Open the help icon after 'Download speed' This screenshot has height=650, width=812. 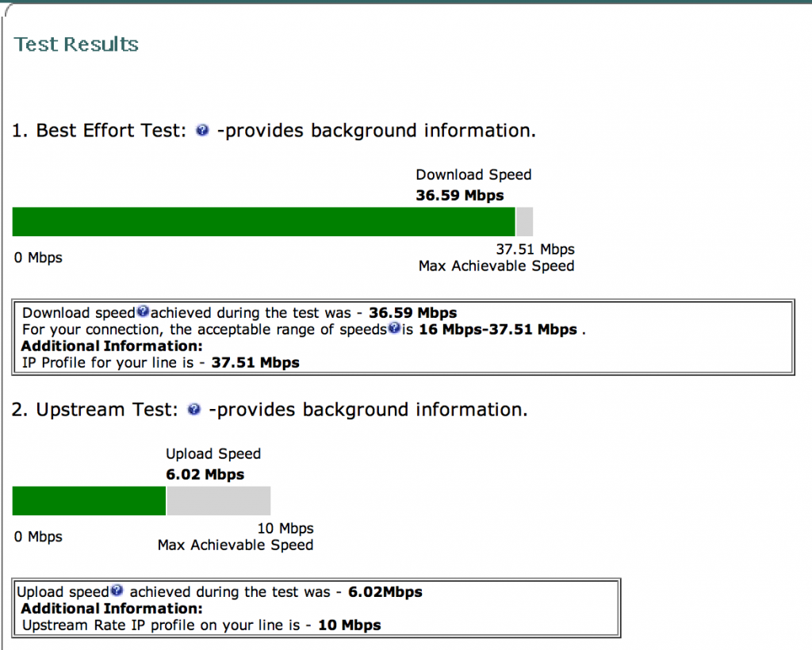143,312
